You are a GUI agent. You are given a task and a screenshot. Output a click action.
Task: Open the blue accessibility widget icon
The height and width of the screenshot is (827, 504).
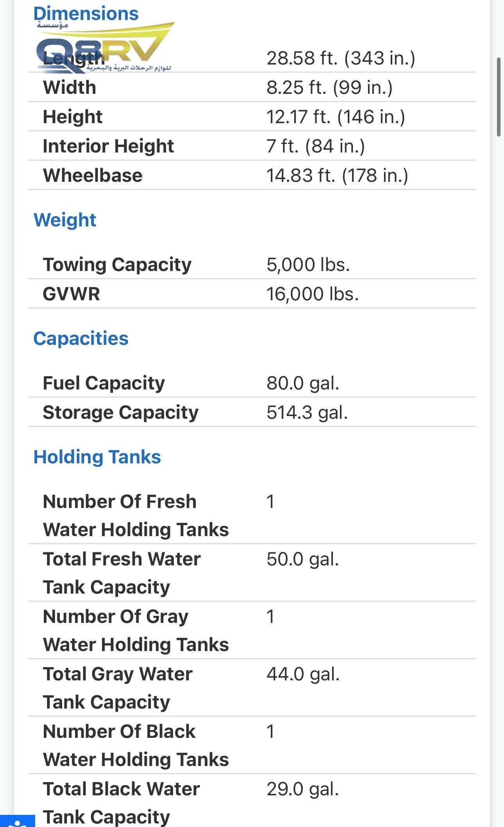pos(17,821)
